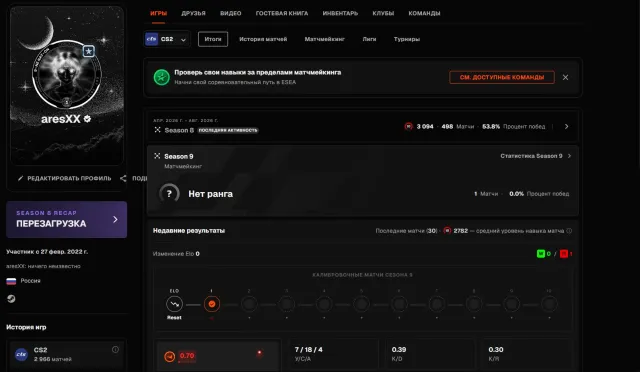Click the Season 8 crossed-swords icon

tap(157, 130)
